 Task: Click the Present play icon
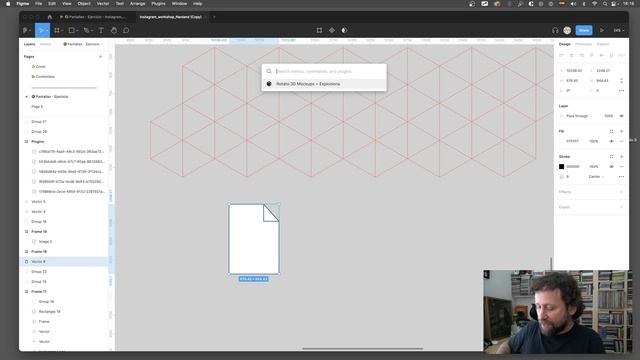pyautogui.click(x=602, y=30)
